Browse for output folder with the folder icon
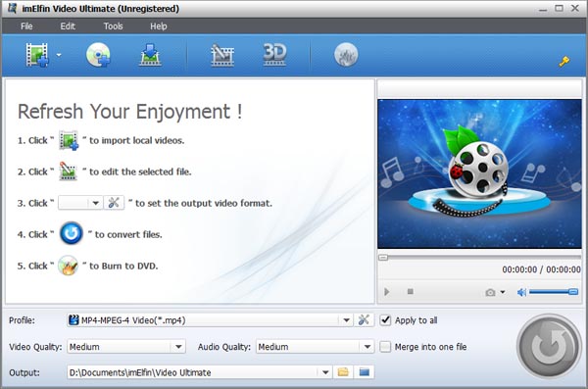The width and height of the screenshot is (588, 389). tap(343, 372)
